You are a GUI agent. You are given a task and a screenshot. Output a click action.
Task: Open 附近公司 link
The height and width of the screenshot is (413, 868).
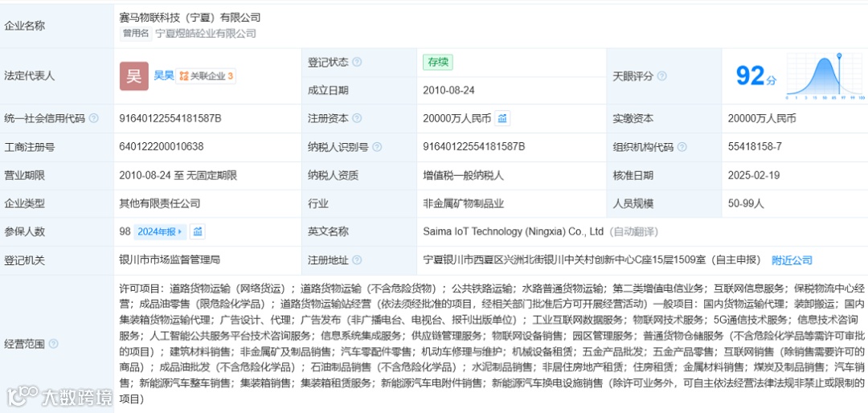792,260
